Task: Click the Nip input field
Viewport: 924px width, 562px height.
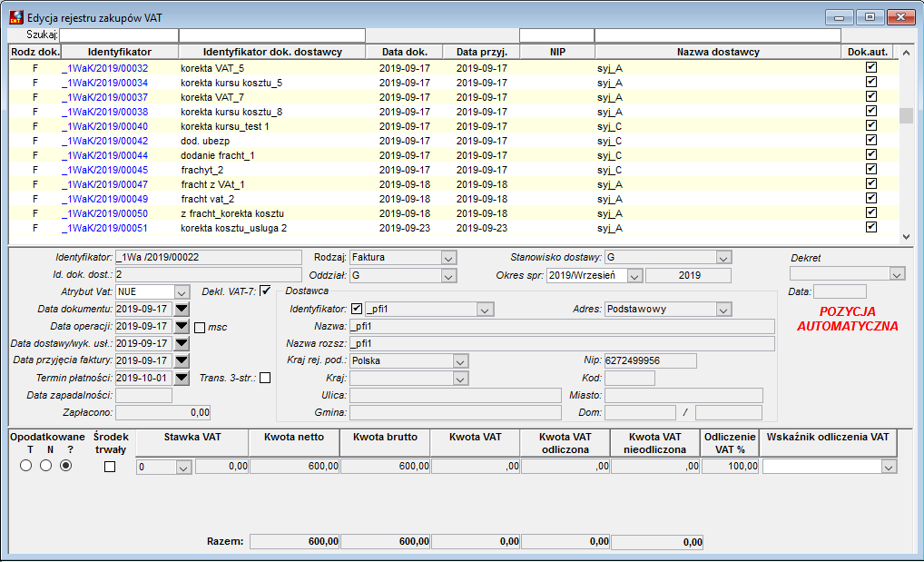Action: point(651,360)
